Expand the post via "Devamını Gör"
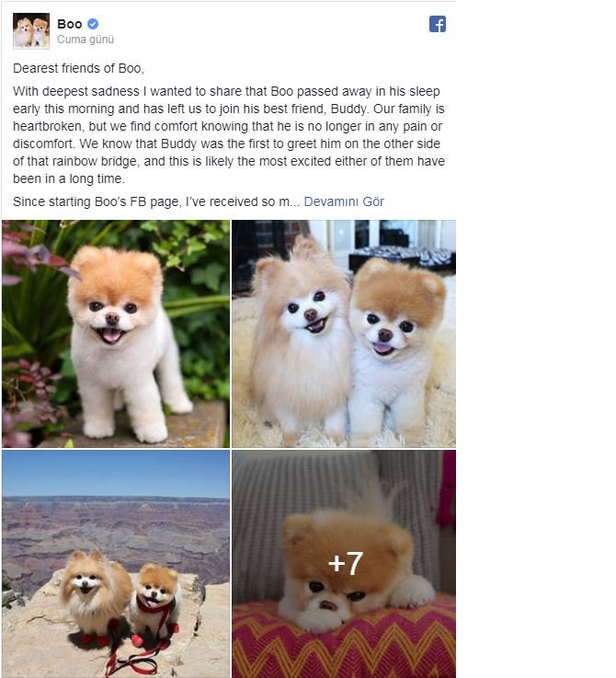 [x=344, y=201]
